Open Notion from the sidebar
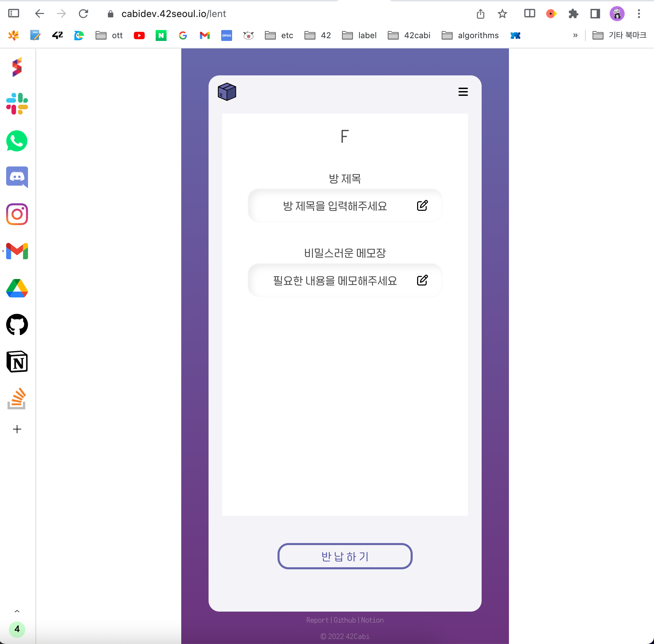The width and height of the screenshot is (654, 644). point(16,362)
